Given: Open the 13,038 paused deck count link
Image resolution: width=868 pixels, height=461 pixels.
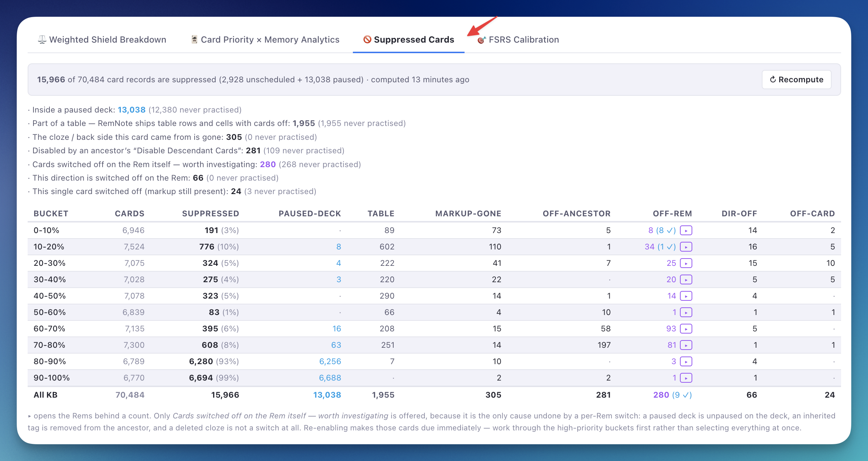Looking at the screenshot, I should pyautogui.click(x=131, y=110).
